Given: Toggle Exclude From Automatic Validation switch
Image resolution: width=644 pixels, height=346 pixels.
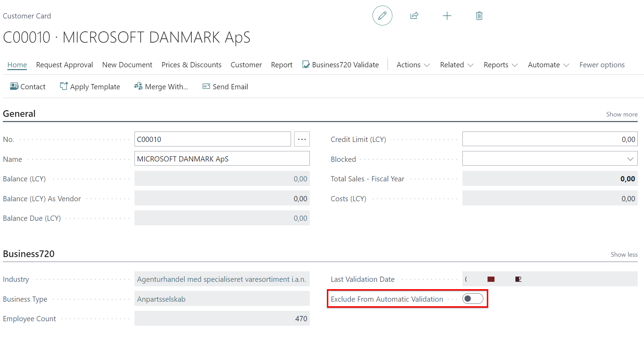Looking at the screenshot, I should pyautogui.click(x=473, y=299).
